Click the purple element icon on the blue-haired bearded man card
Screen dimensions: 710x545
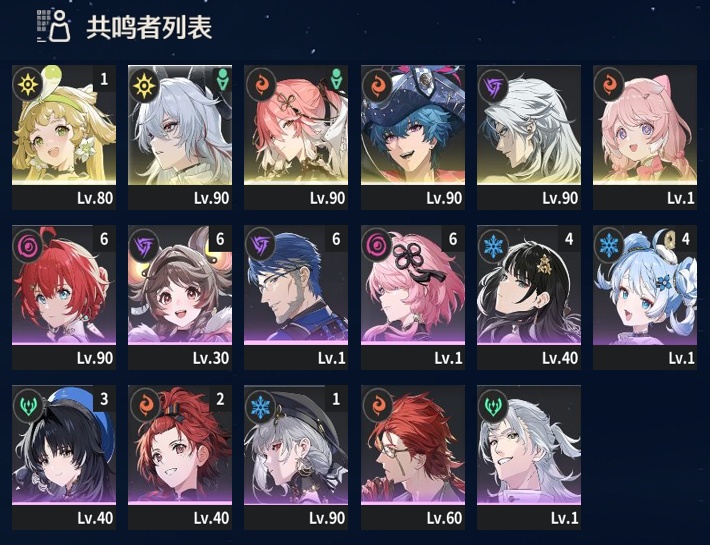[260, 245]
